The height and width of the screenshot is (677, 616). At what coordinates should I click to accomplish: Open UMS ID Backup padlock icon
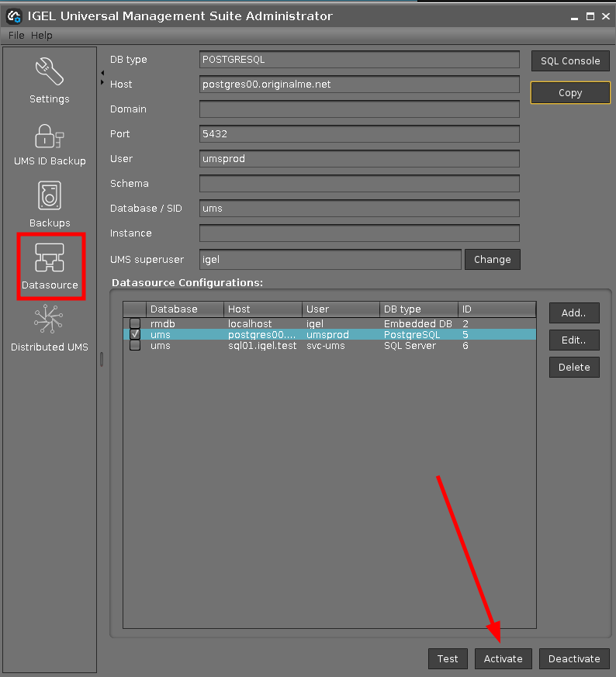(x=50, y=136)
